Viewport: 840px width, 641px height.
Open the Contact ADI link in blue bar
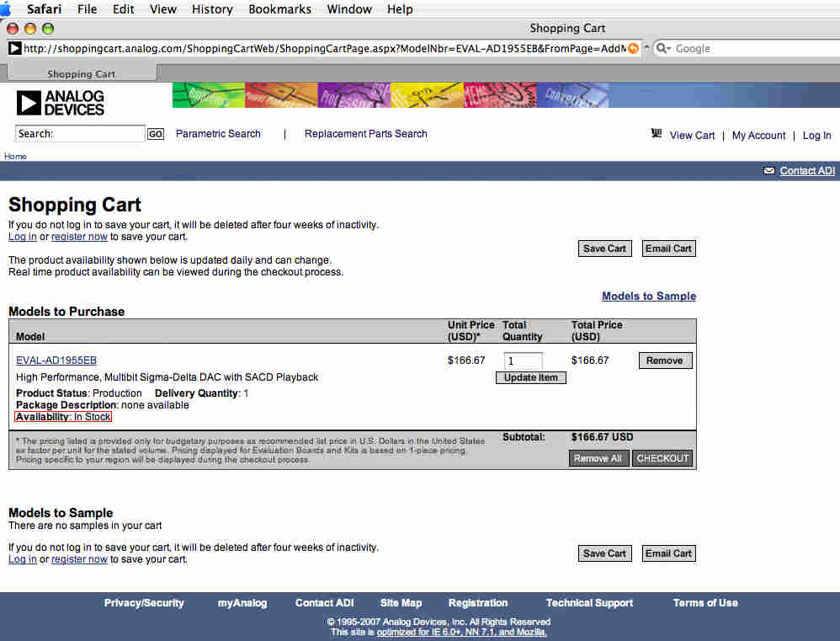coord(807,170)
